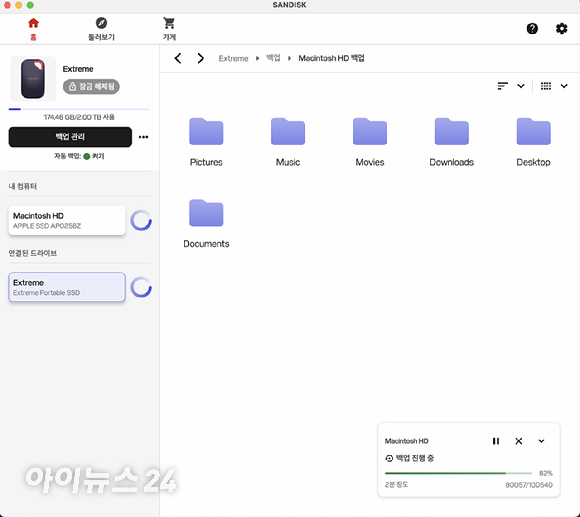
Task: Click Macintosh HD title in backup panel
Action: tap(406, 441)
